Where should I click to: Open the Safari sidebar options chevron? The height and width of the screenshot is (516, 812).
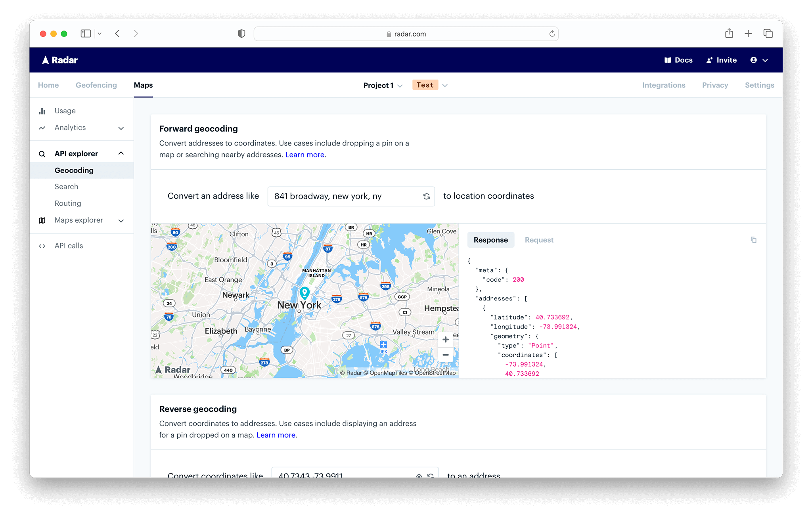coord(100,34)
